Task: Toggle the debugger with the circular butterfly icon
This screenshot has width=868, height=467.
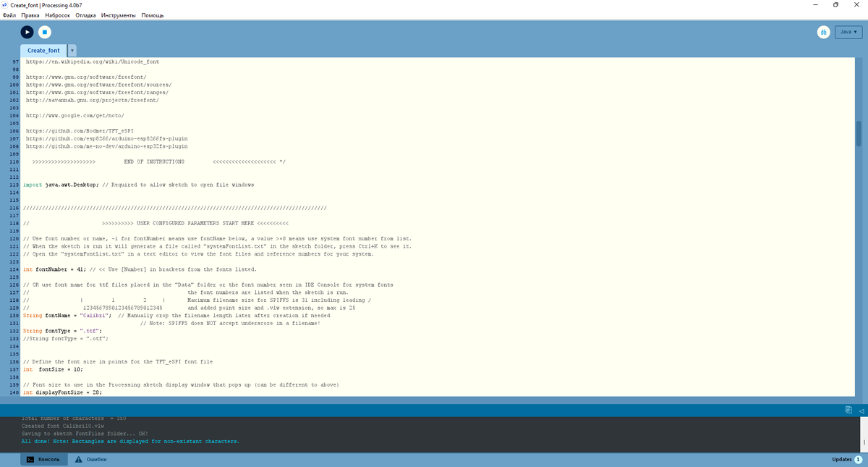Action: pyautogui.click(x=823, y=32)
